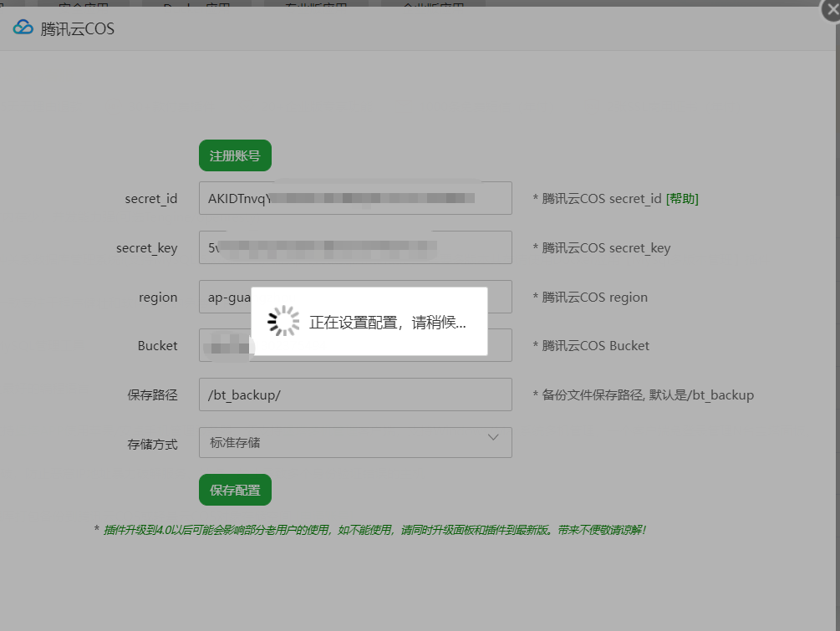This screenshot has height=631, width=840.
Task: Open the 存储方式 dropdown
Action: point(355,442)
